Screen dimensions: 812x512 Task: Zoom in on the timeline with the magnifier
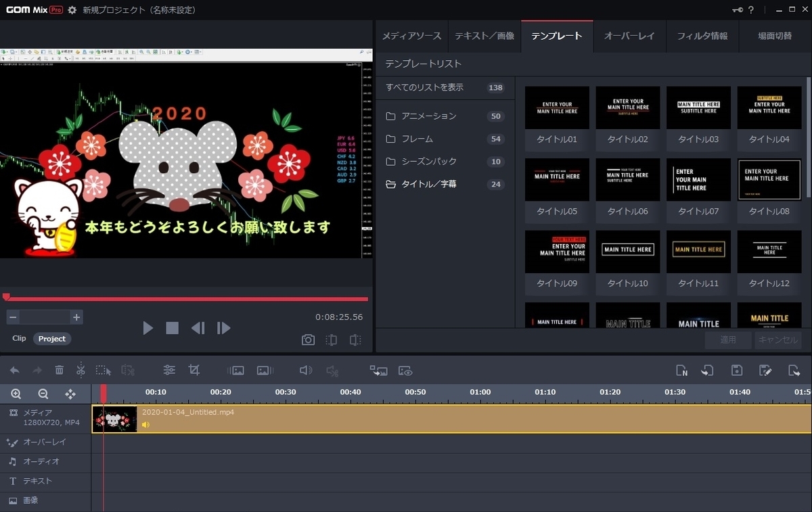tap(16, 393)
